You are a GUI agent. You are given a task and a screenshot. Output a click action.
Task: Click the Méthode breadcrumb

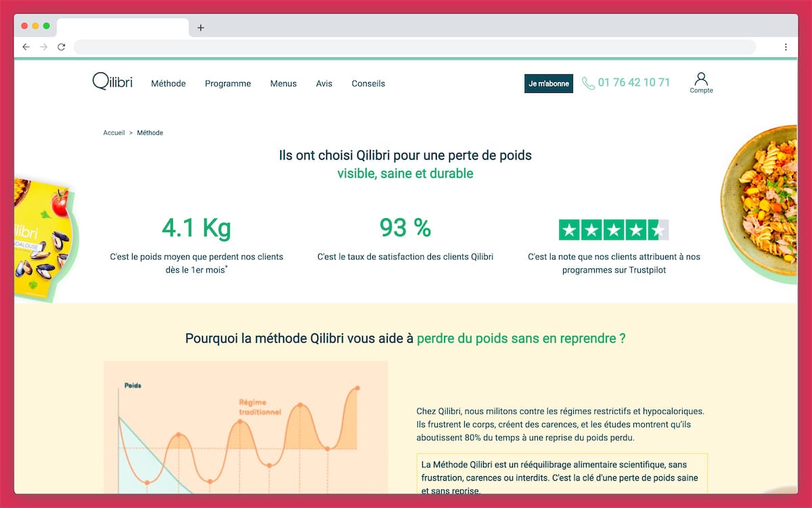150,133
